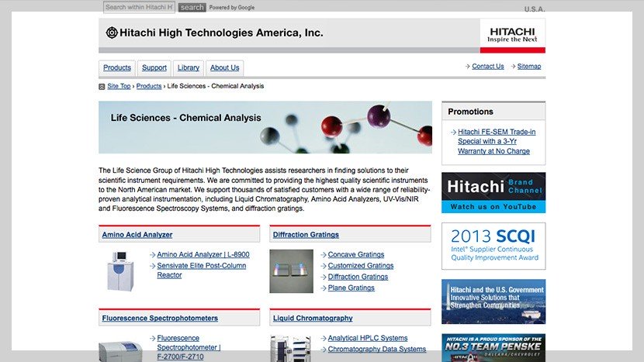Click the Hitachi Brand Channel YouTube banner
644x362 pixels.
493,192
